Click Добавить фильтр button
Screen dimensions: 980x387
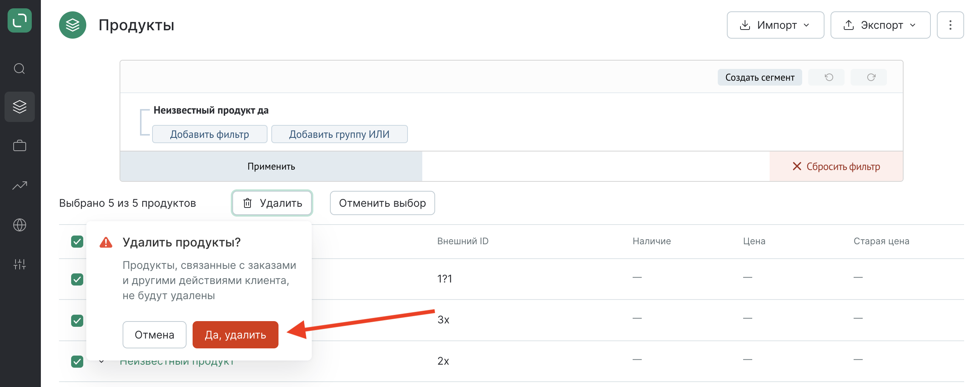[x=210, y=134]
